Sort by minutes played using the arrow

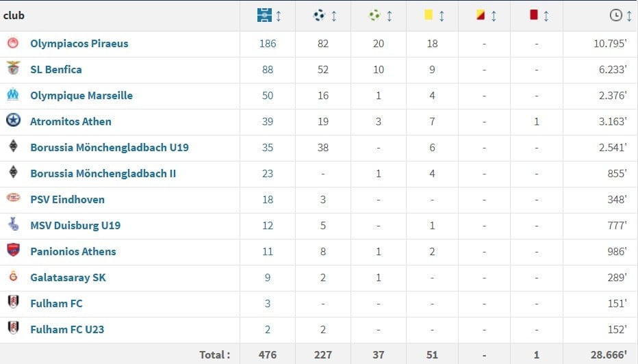coord(629,16)
